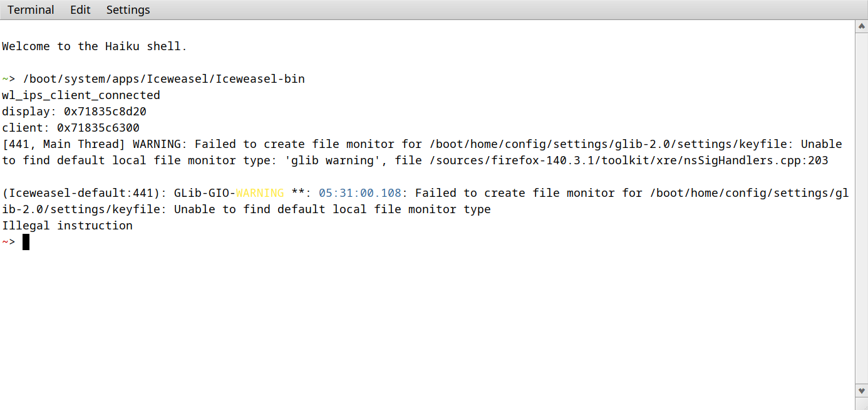The width and height of the screenshot is (868, 410).
Task: Click the display address 0x71835c8d20
Action: click(x=105, y=112)
